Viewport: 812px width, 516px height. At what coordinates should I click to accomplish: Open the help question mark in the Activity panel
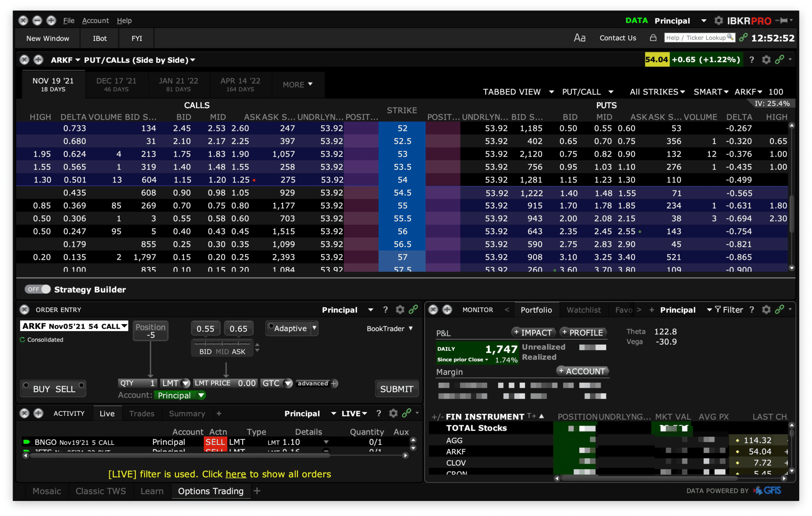click(x=379, y=413)
